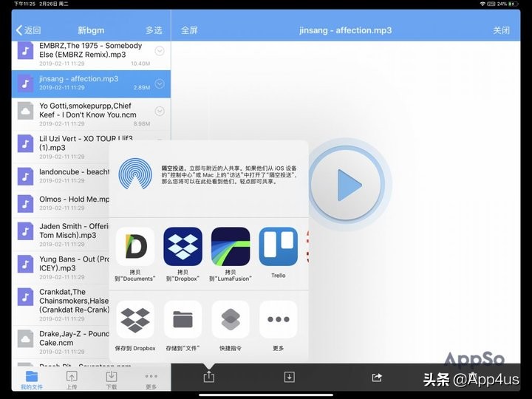The height and width of the screenshot is (399, 532).
Task: Tap cloud file icon of Drake Pound Cake.ncm
Action: 25,338
